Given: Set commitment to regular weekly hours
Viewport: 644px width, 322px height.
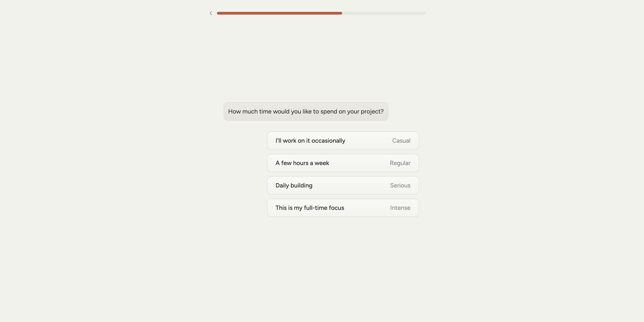Looking at the screenshot, I should pos(343,163).
